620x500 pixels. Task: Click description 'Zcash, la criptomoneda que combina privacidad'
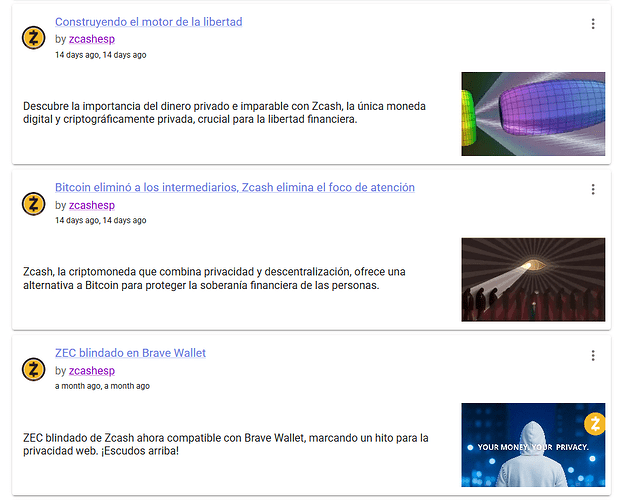214,278
